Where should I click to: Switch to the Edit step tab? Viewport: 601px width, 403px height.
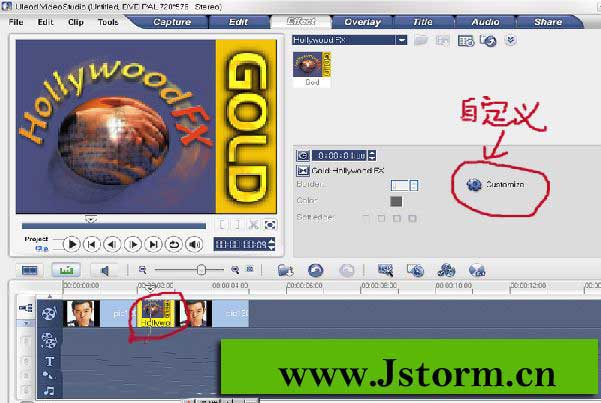click(x=238, y=22)
